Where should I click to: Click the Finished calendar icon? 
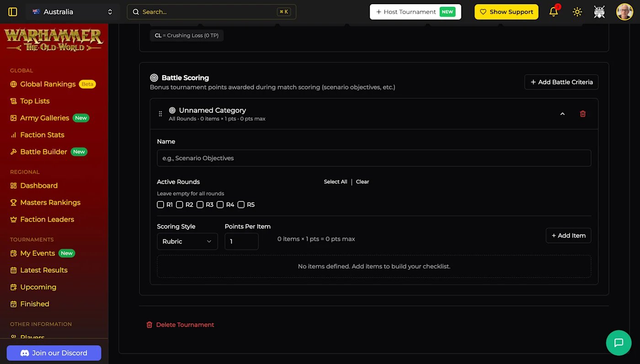[14, 304]
